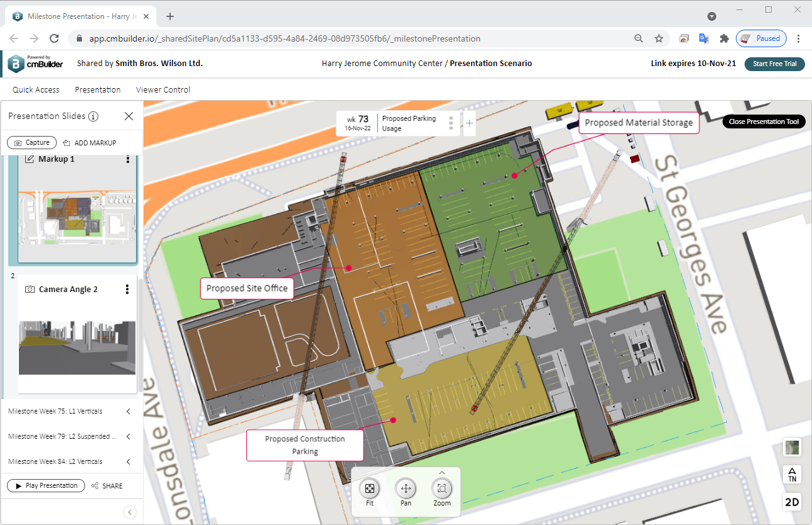The image size is (812, 525).
Task: Click the browser back arrow
Action: coord(14,38)
